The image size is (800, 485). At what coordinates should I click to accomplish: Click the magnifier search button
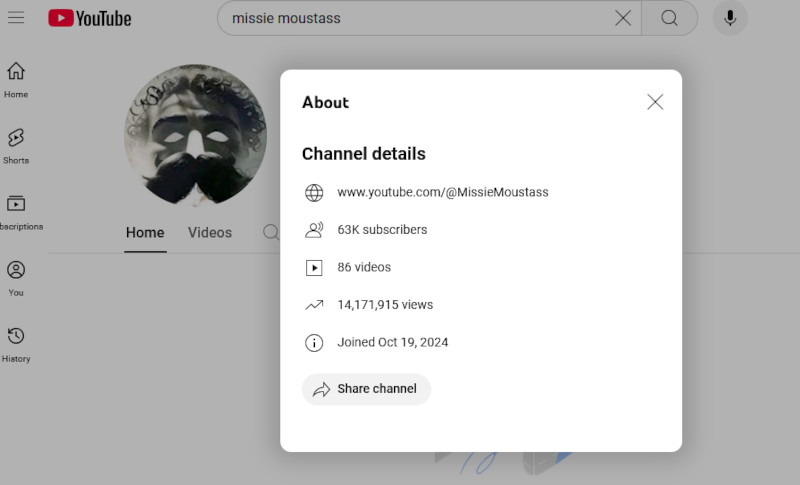point(669,18)
